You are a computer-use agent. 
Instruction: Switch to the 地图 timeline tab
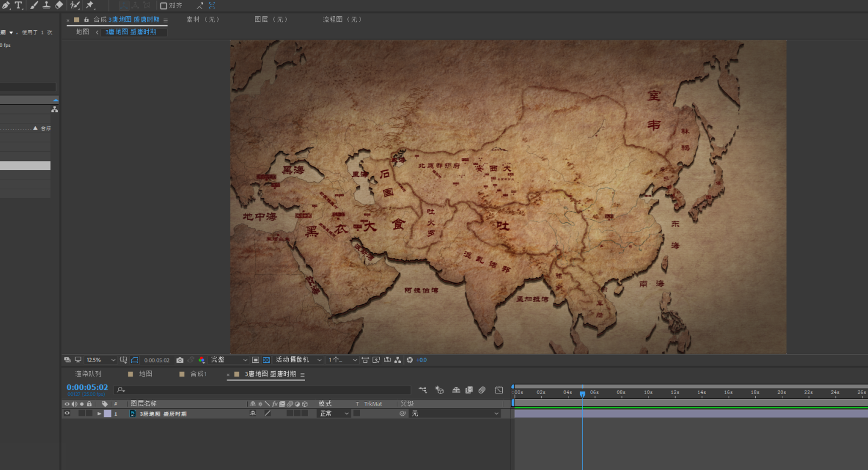pos(145,374)
